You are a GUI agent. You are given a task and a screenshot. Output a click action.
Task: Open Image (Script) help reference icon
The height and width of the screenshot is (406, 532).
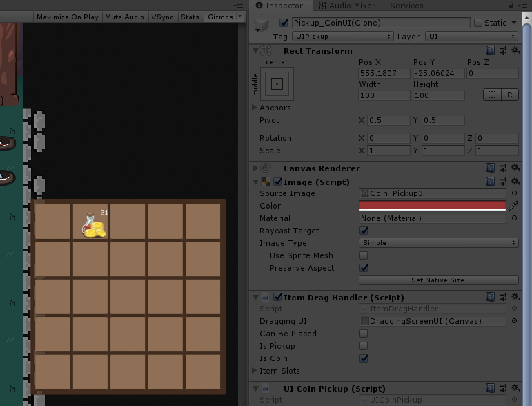(490, 182)
